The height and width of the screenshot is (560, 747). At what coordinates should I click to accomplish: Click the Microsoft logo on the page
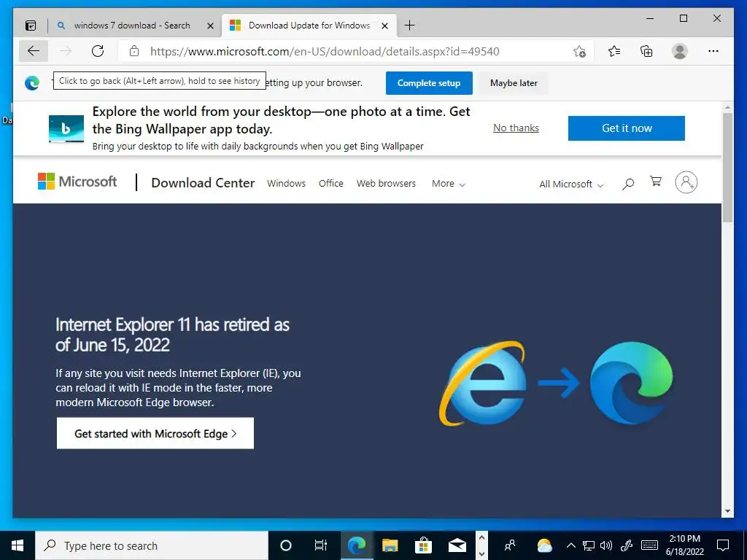tap(77, 182)
